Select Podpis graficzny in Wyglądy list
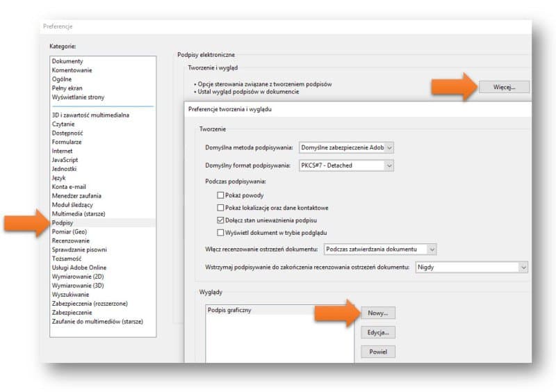Viewport: 556px width, 392px height. (x=279, y=310)
